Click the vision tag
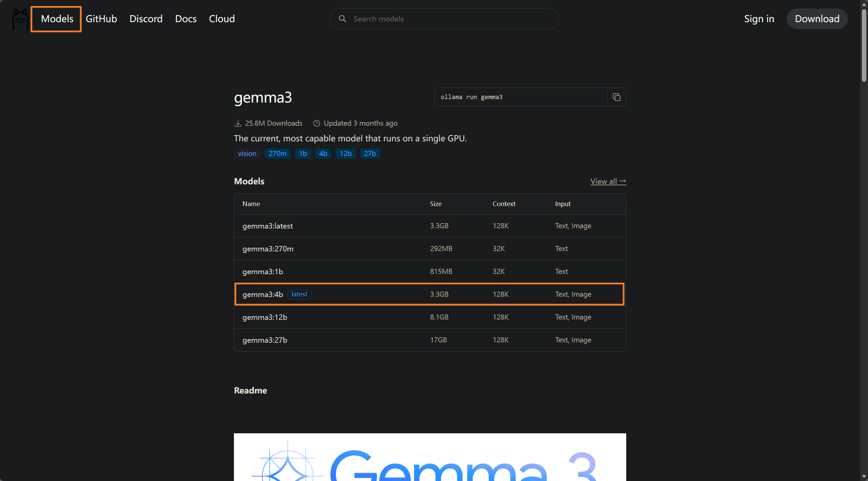 [x=247, y=154]
